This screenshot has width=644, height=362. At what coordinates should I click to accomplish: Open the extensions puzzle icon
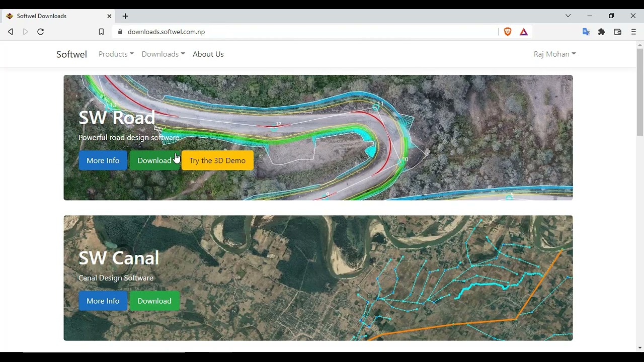[x=602, y=32]
